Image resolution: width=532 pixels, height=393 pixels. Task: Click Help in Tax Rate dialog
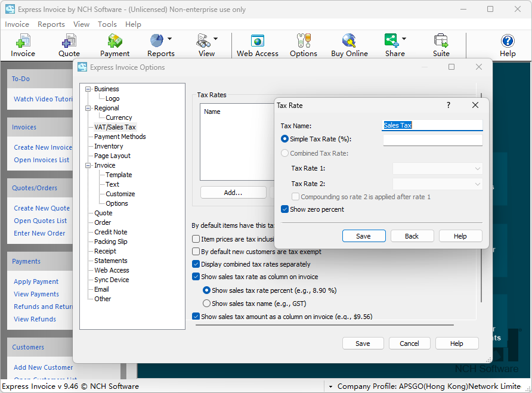point(460,236)
